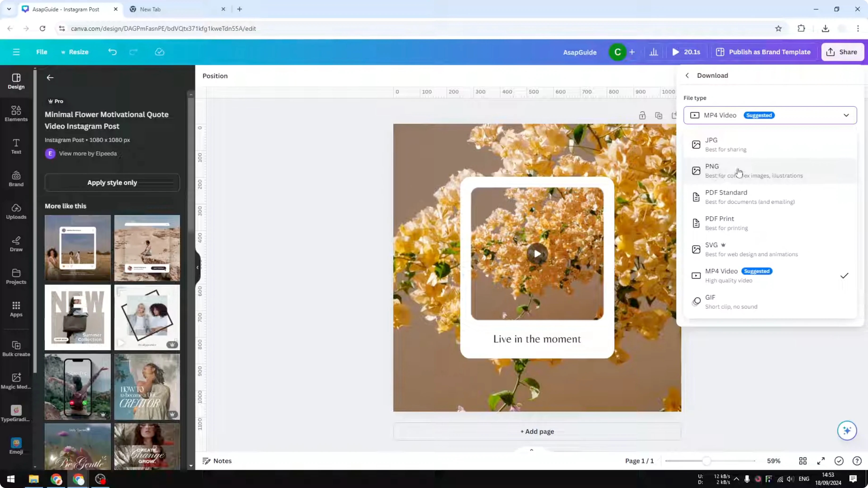Open View more by Elpeeda link
The height and width of the screenshot is (488, 868).
(x=88, y=153)
